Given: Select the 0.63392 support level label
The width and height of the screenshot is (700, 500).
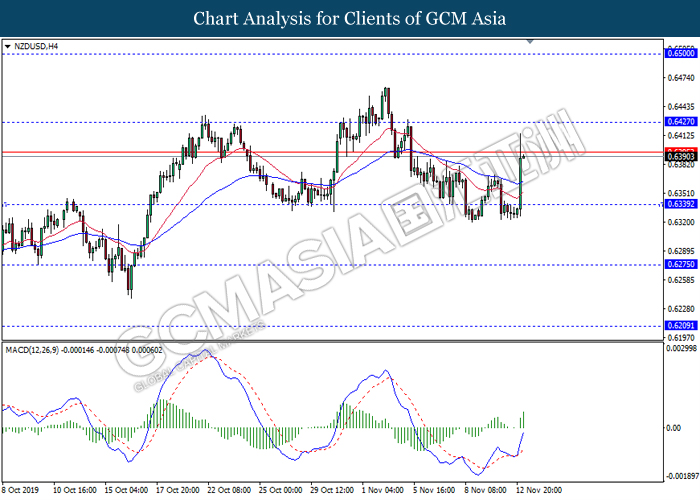Looking at the screenshot, I should tap(681, 204).
